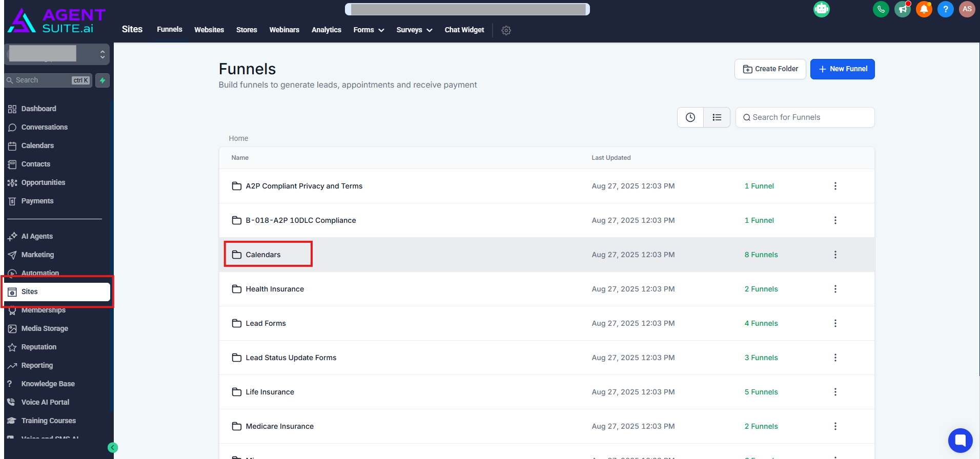980x459 pixels.
Task: Collapse the sidebar with green arrow
Action: tap(113, 448)
